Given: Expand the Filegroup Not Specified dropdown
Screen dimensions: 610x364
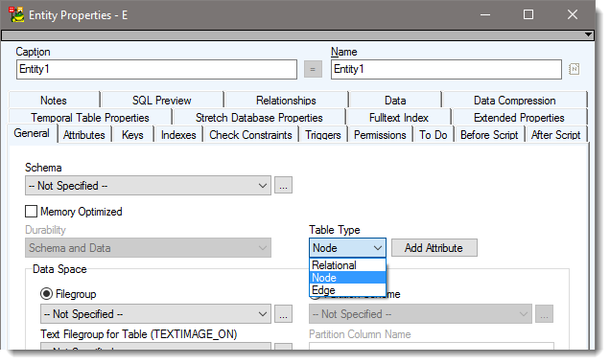Looking at the screenshot, I should pyautogui.click(x=155, y=314).
